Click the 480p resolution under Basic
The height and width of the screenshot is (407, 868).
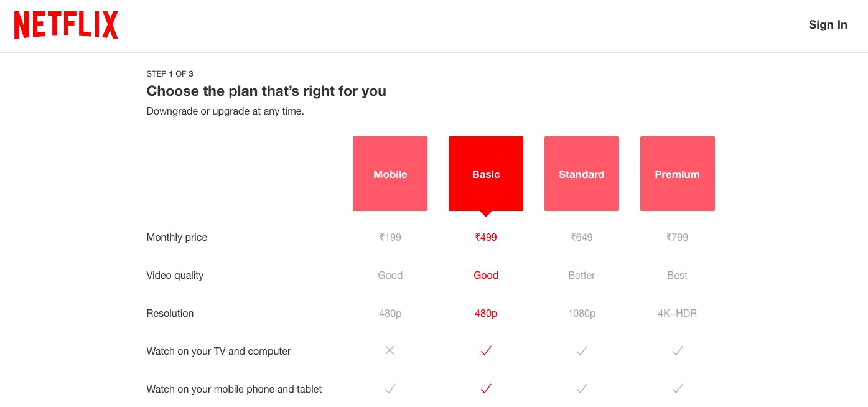tap(486, 313)
